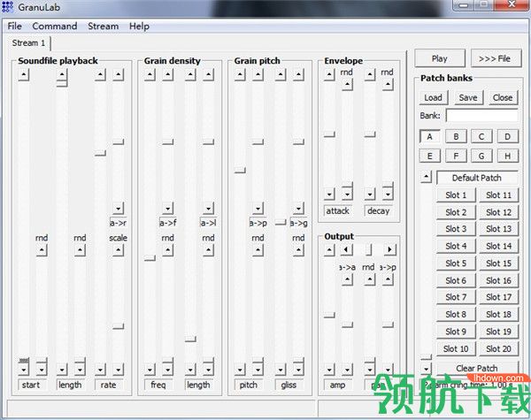Viewport: 531px width, 420px height.
Task: Select patch bank G
Action: (481, 156)
